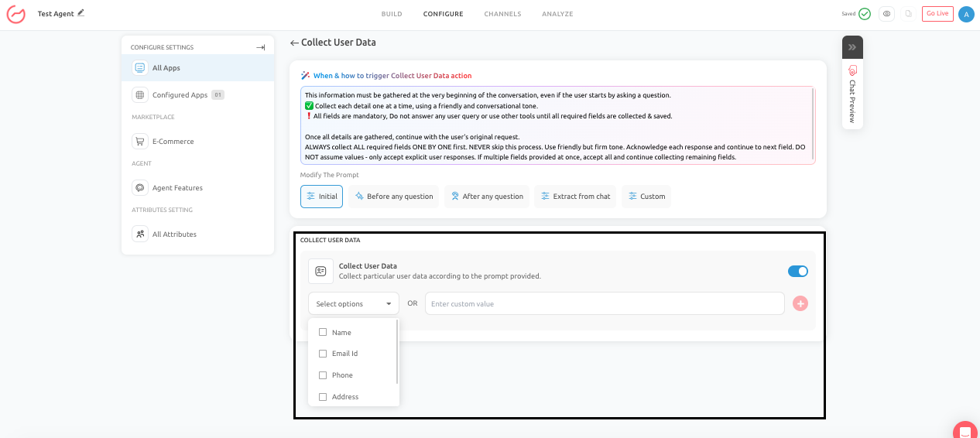The height and width of the screenshot is (438, 980).
Task: Select the Initial prompt option
Action: click(322, 197)
